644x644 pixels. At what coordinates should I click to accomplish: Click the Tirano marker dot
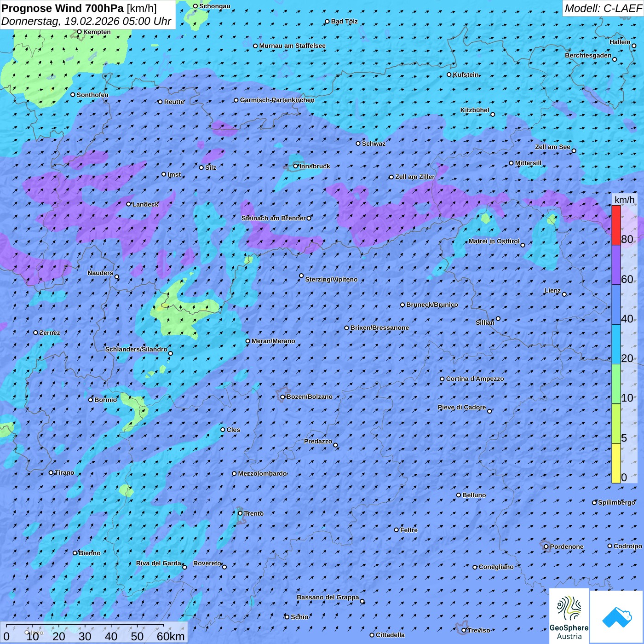[x=51, y=472]
